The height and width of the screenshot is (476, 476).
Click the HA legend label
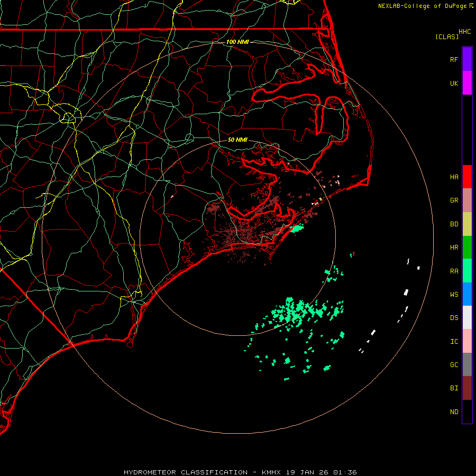tap(454, 177)
